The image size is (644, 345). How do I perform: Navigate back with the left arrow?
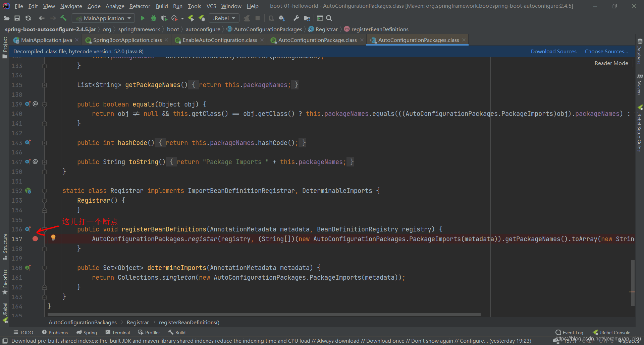coord(42,18)
